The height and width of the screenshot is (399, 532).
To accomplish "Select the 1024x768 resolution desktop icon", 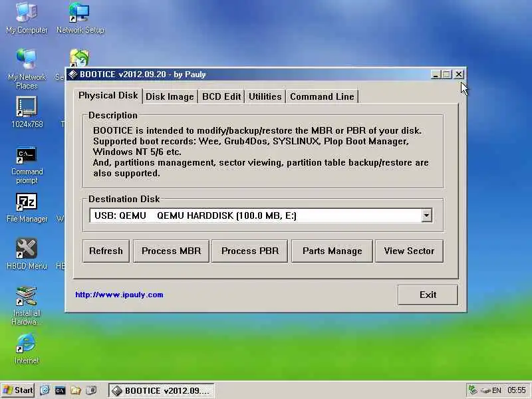I will 27,112.
